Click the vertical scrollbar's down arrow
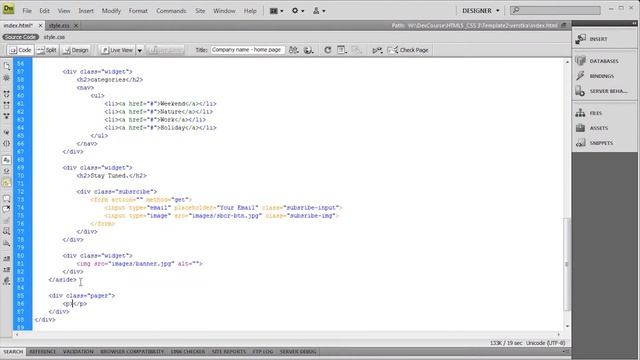Viewport: 640px width, 360px height. (x=567, y=326)
